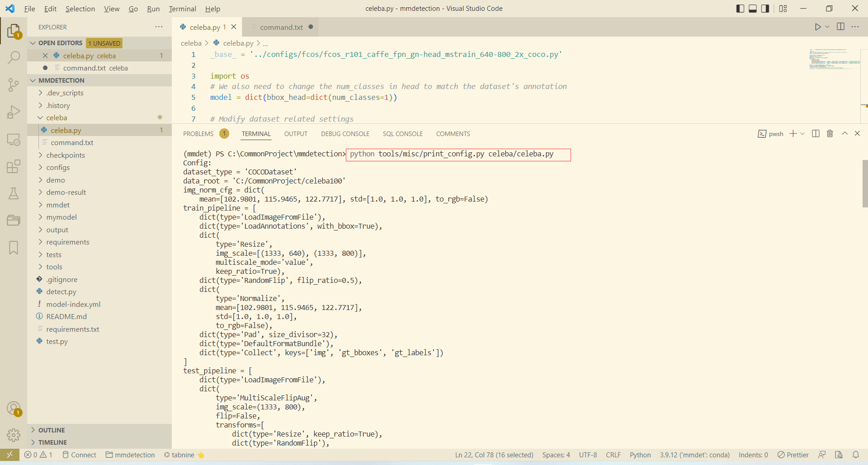Viewport: 868px width, 465px height.
Task: Open the Testing flask icon
Action: click(14, 193)
